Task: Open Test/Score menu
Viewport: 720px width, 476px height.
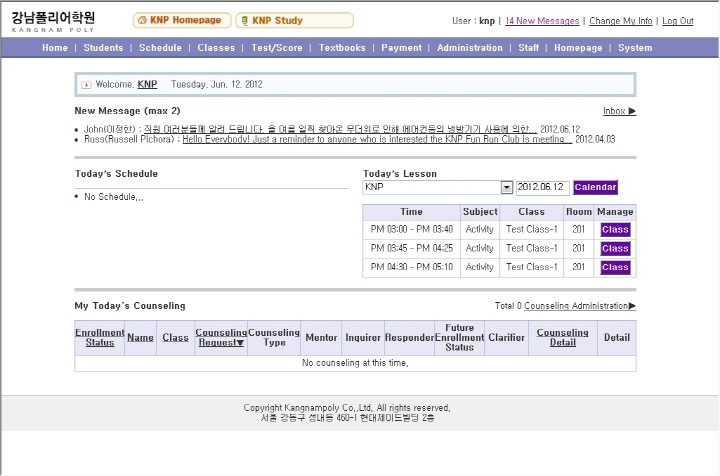Action: 276,48
